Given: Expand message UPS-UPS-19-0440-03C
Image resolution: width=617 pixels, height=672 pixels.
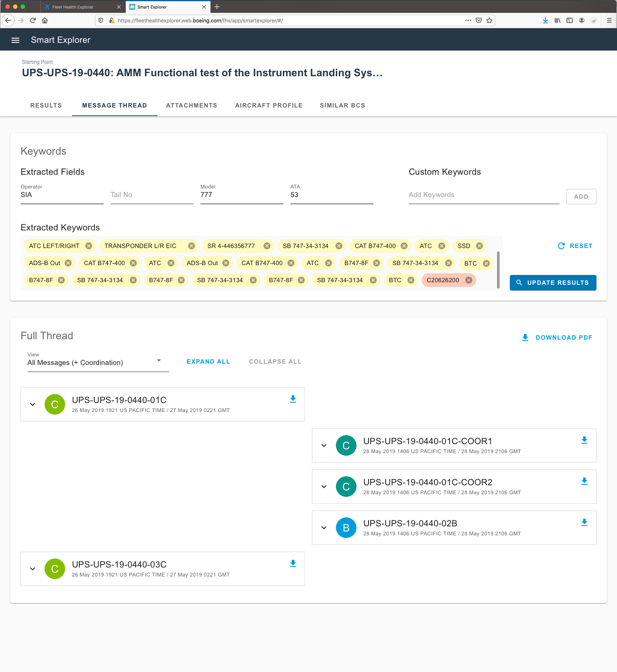Looking at the screenshot, I should (33, 569).
